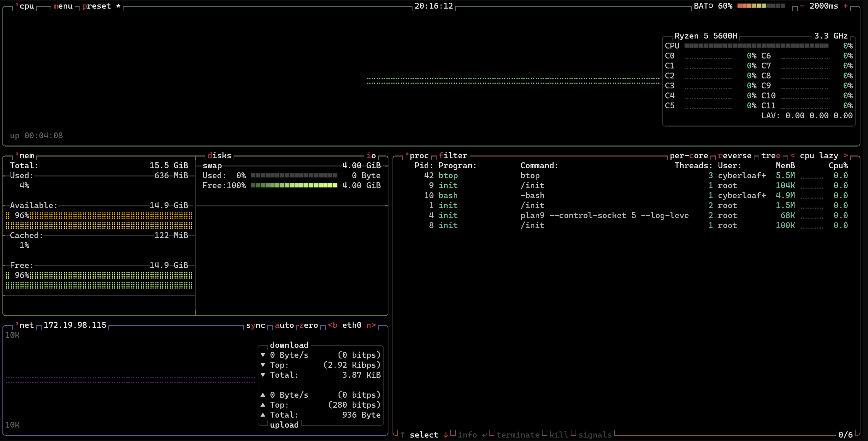Viewport: 868px width, 441px height.
Task: Toggle io mode in disks panel
Action: [x=371, y=156]
